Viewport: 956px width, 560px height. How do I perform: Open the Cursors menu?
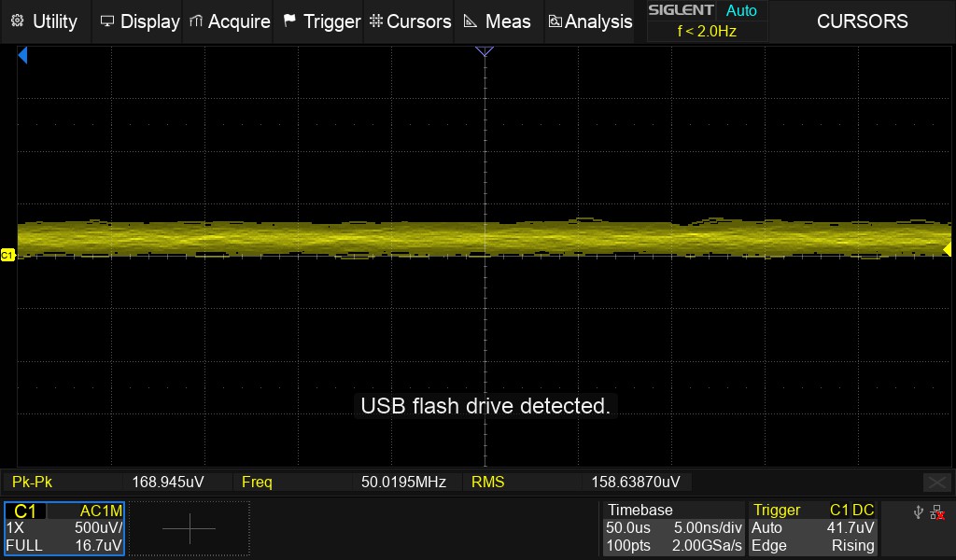410,21
